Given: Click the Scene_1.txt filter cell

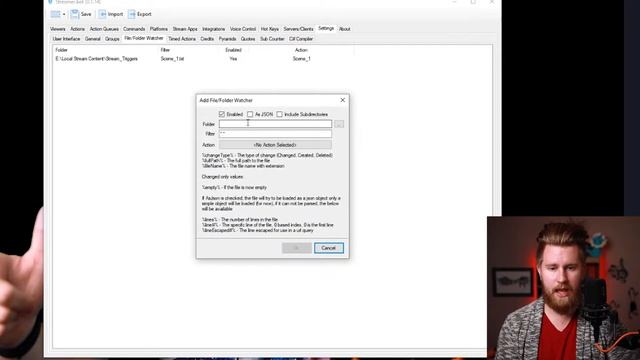Looking at the screenshot, I should (172, 59).
